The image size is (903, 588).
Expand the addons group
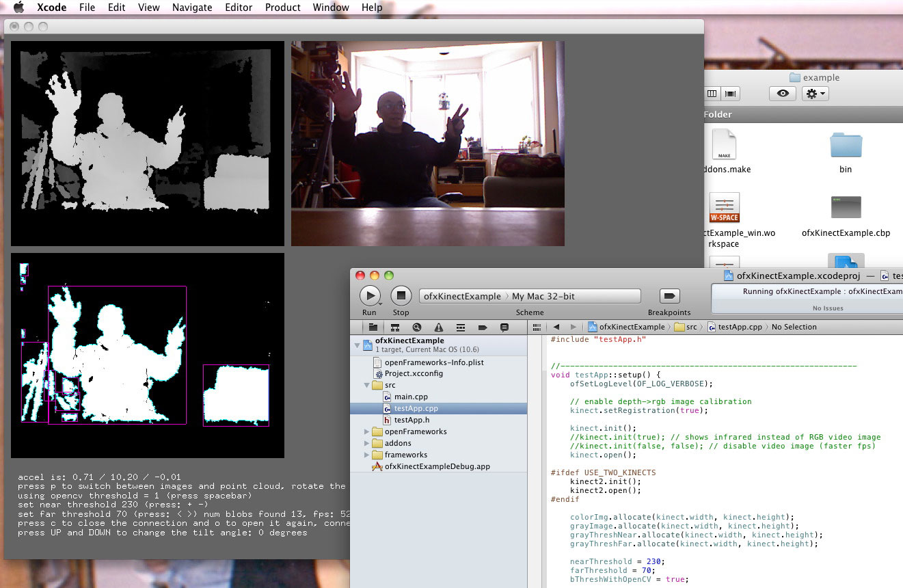(x=367, y=444)
